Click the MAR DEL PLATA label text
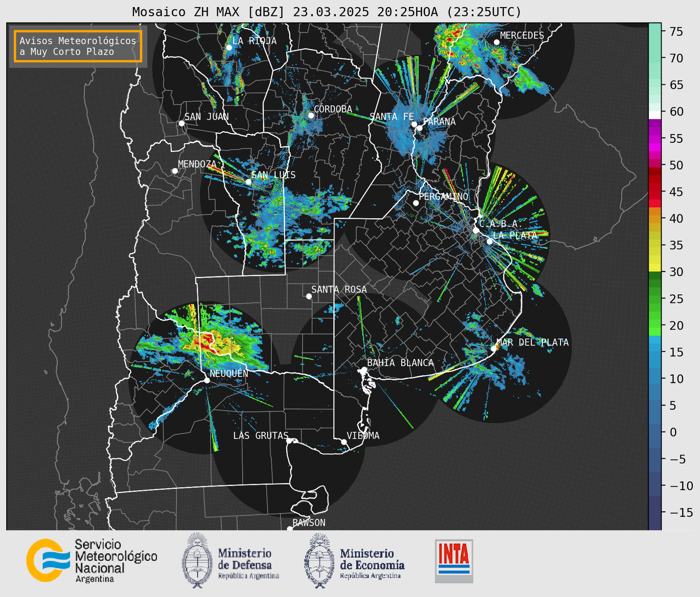The height and width of the screenshot is (597, 700). [533, 342]
